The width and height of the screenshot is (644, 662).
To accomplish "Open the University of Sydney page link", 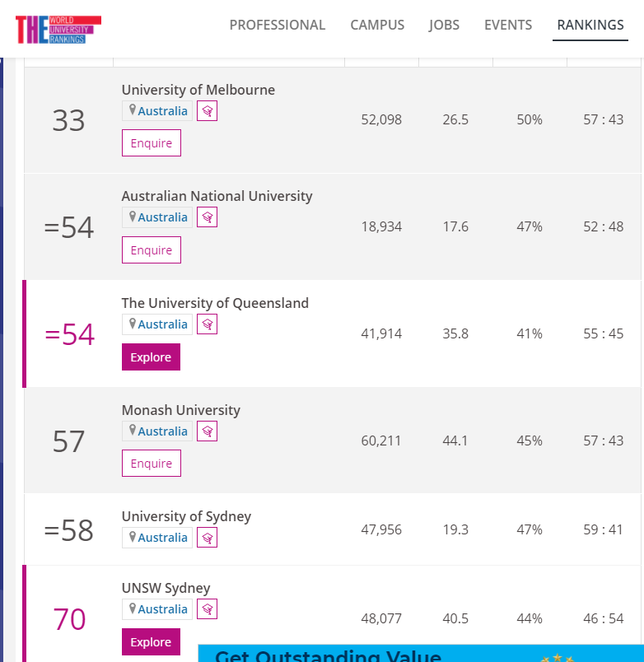I will pos(186,516).
